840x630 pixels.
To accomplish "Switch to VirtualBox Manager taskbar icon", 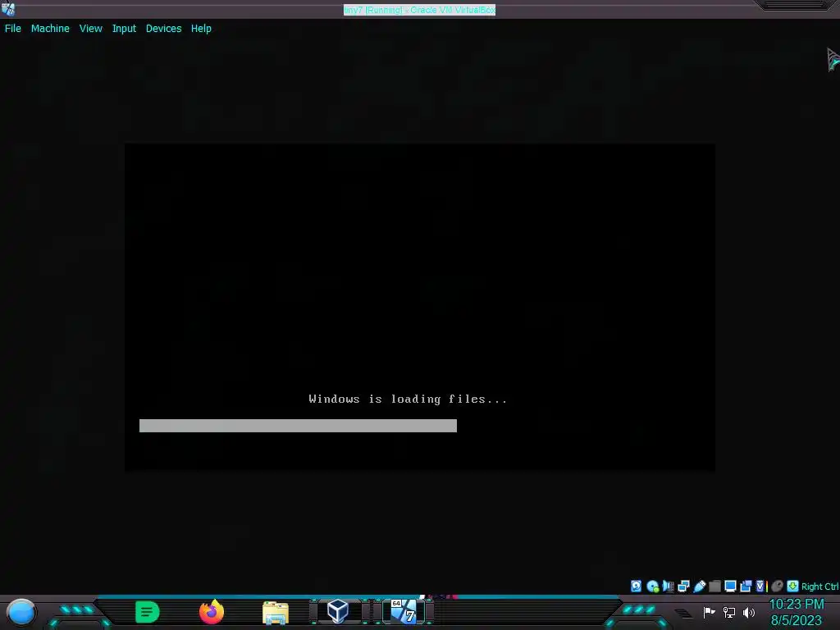I will 338,611.
